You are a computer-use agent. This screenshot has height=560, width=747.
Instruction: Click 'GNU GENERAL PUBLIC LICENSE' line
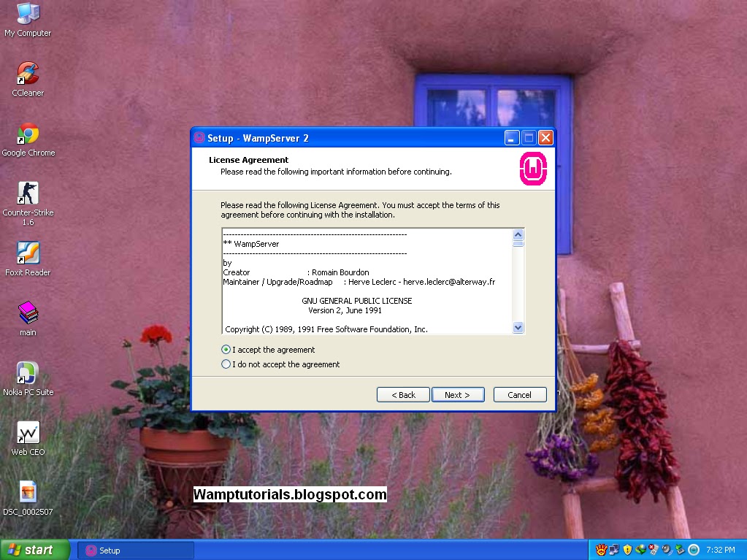[357, 301]
